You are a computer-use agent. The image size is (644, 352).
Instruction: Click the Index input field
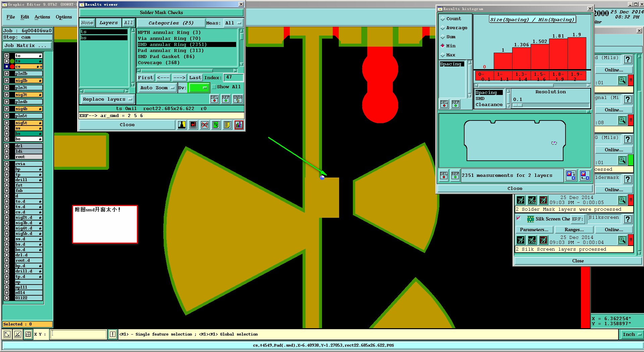(233, 78)
